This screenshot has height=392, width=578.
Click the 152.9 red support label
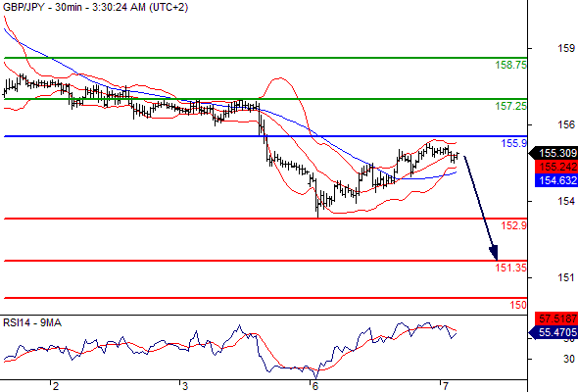coord(514,225)
